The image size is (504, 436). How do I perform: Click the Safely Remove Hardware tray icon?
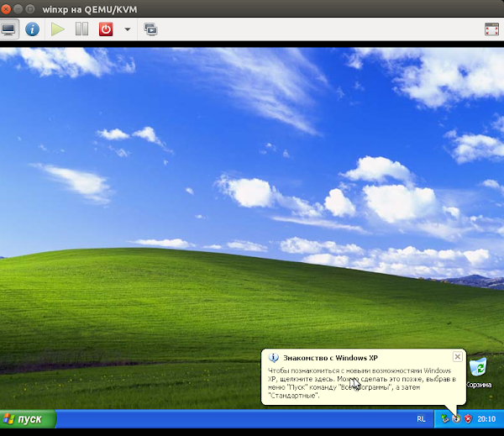[445, 418]
